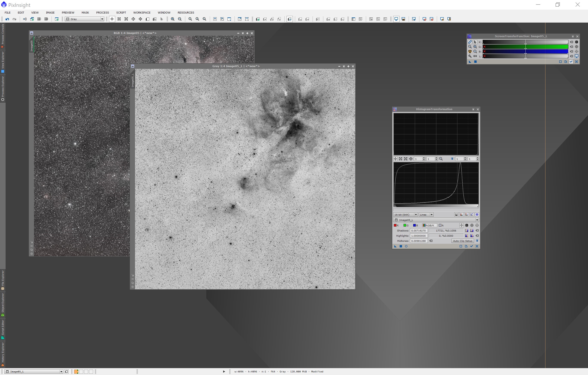This screenshot has height=375, width=588.
Task: Open the Gray channel selector dropdown
Action: point(84,19)
